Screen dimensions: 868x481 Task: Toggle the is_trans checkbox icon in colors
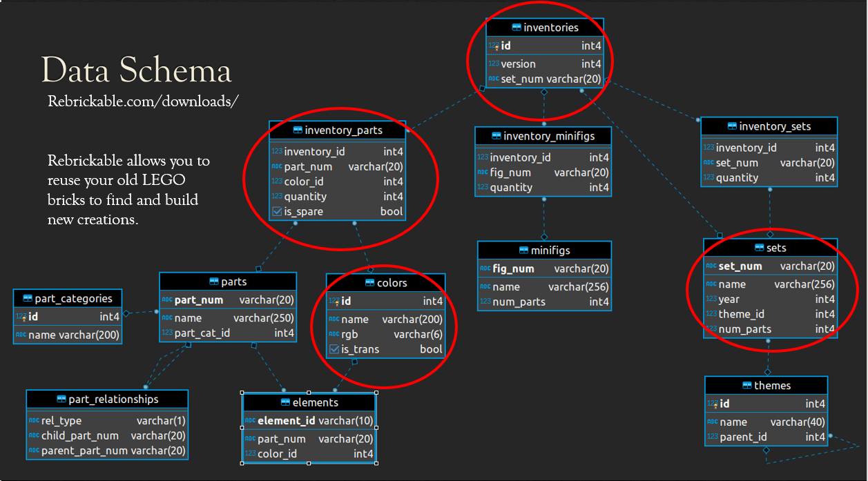click(334, 349)
